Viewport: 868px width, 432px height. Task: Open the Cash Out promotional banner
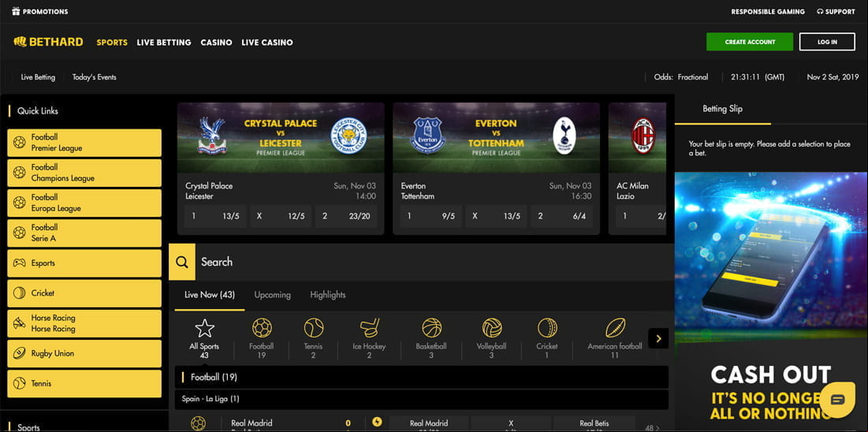[771, 302]
